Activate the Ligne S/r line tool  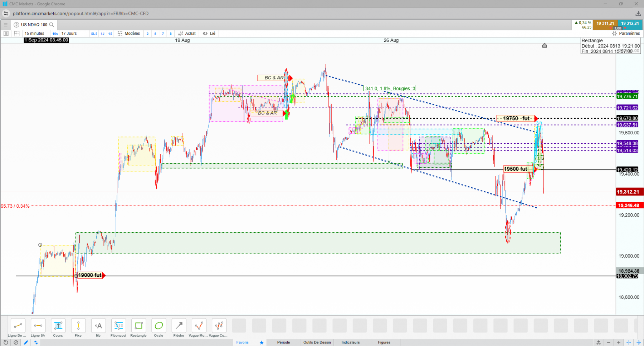[x=38, y=328]
